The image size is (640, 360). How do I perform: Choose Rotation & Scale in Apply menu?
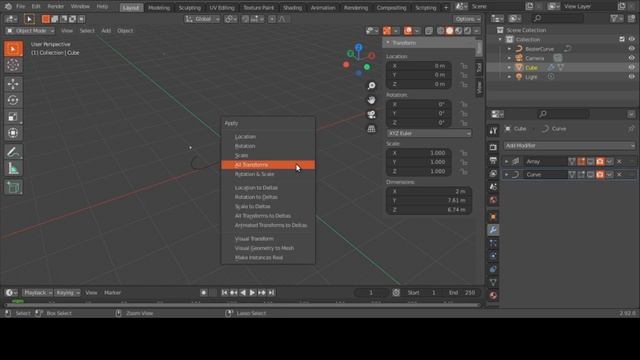268,174
